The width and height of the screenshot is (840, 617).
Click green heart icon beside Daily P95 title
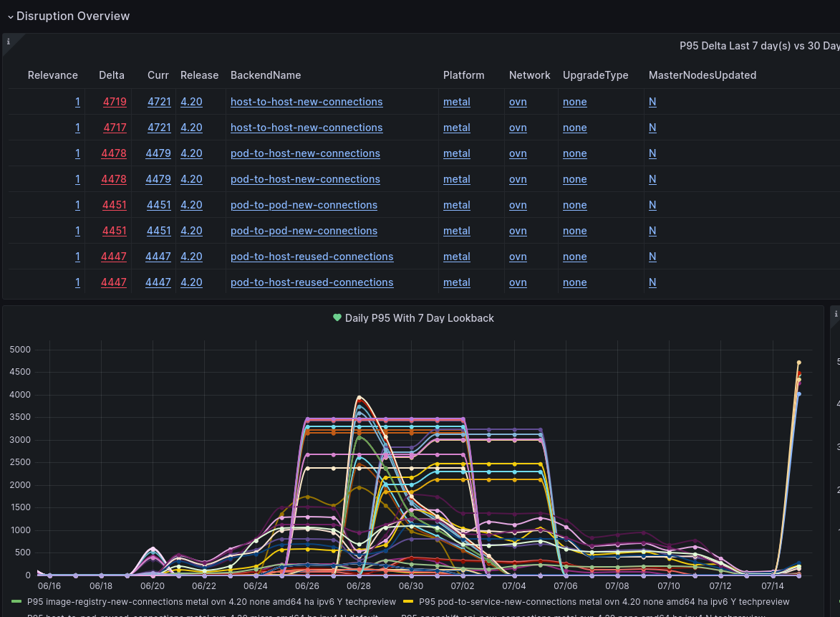337,317
